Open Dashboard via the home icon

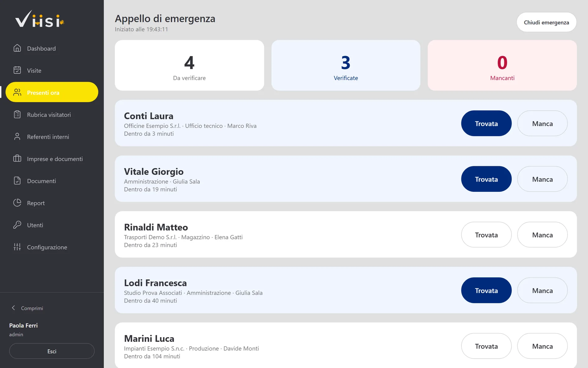17,48
